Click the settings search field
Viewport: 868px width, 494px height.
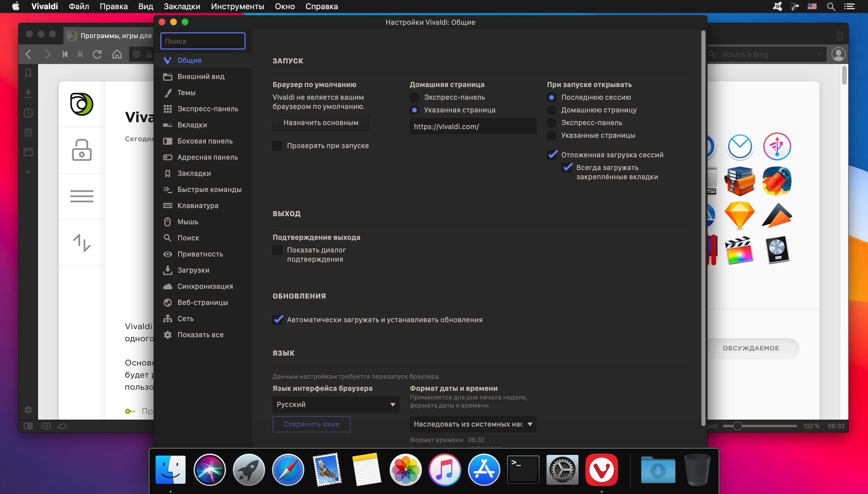coord(203,41)
